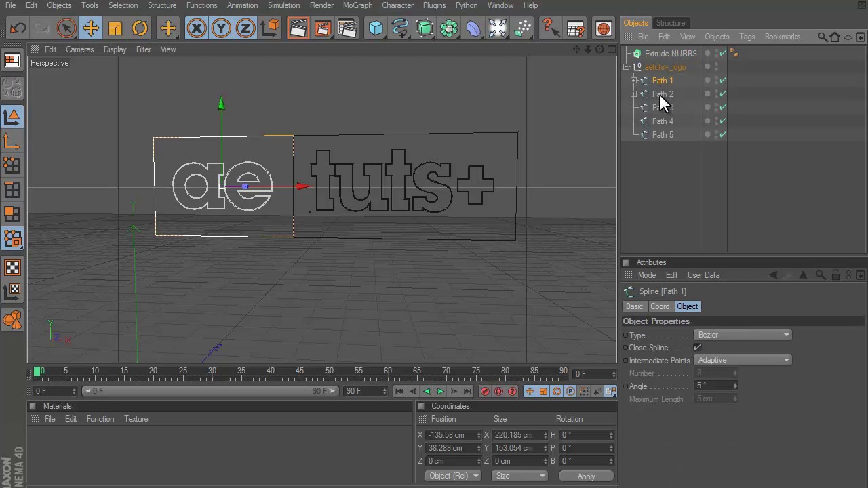Render to Picture Viewer icon
Screen dimensions: 868x488
point(322,28)
